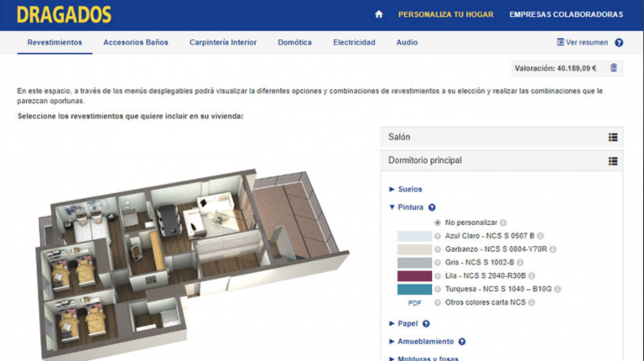Click list icon on Dormitorio principal panel
Image resolution: width=644 pixels, height=361 pixels.
tap(613, 160)
